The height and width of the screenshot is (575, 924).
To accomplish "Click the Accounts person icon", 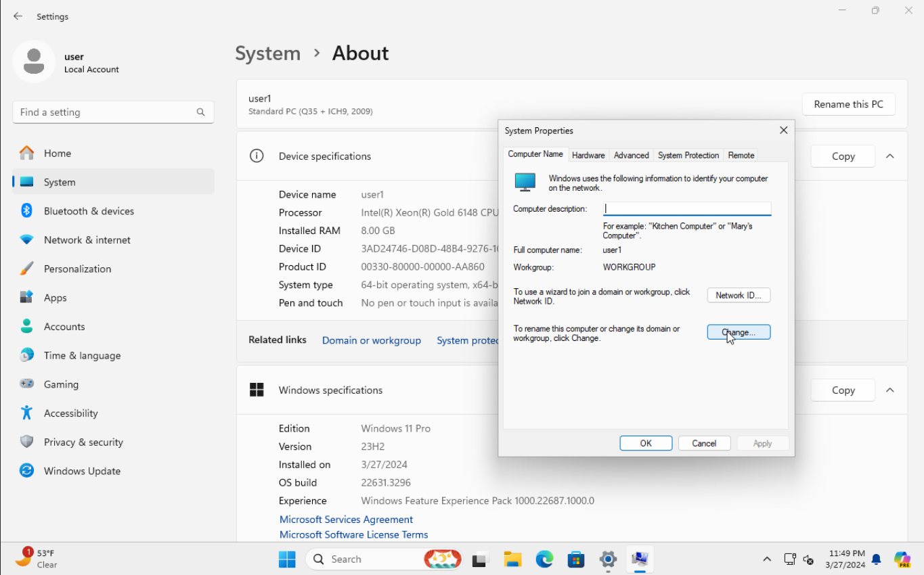I will (26, 326).
